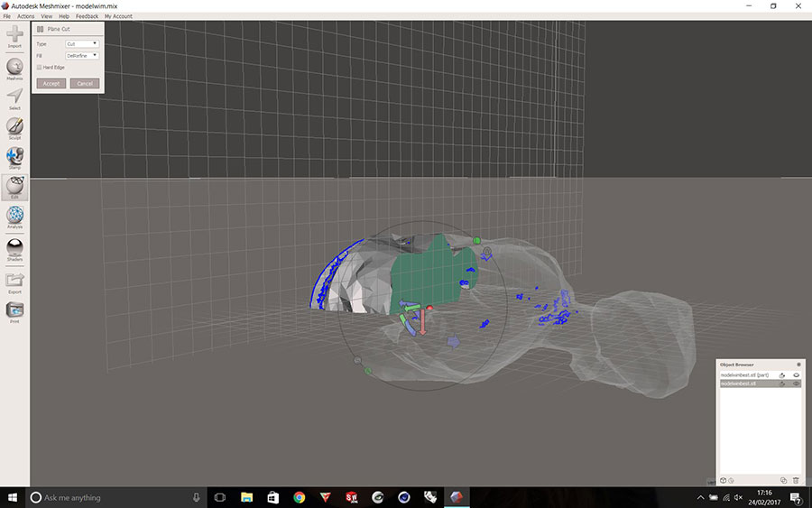Cancel the plane cut
This screenshot has height=508, width=812.
click(85, 83)
